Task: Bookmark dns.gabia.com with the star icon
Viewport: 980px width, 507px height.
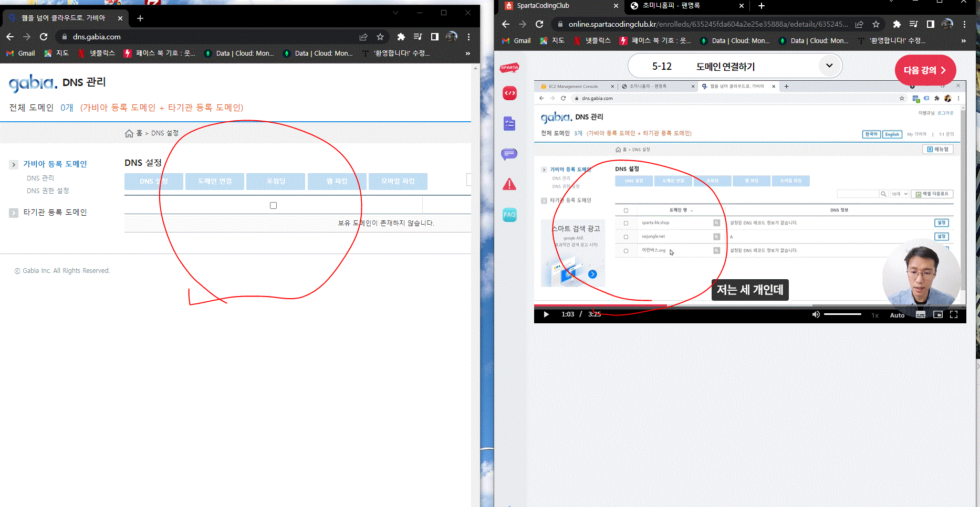Action: tap(380, 37)
